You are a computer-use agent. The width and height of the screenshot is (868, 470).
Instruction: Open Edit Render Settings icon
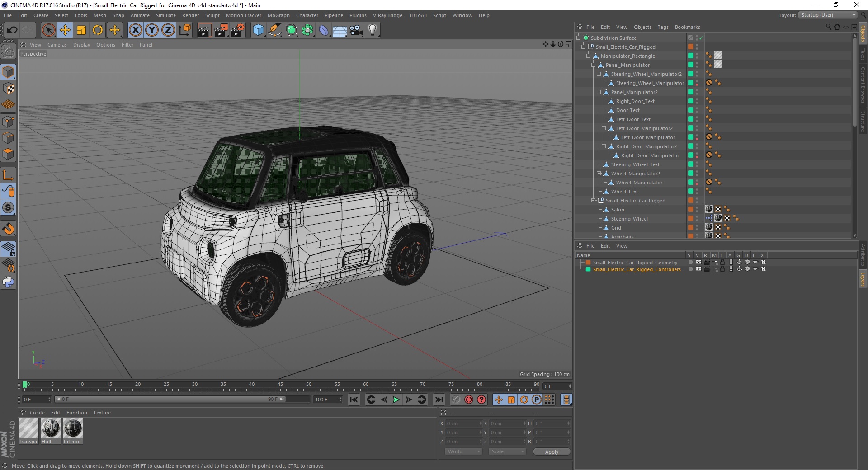(237, 30)
